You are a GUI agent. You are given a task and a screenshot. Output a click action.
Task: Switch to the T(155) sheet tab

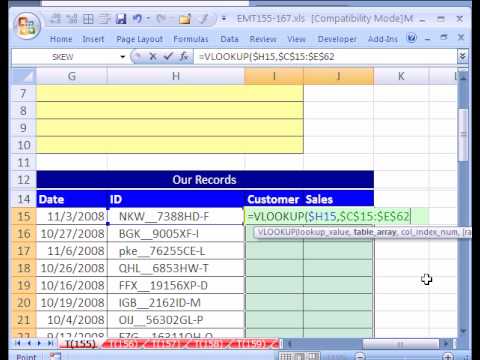(x=80, y=343)
